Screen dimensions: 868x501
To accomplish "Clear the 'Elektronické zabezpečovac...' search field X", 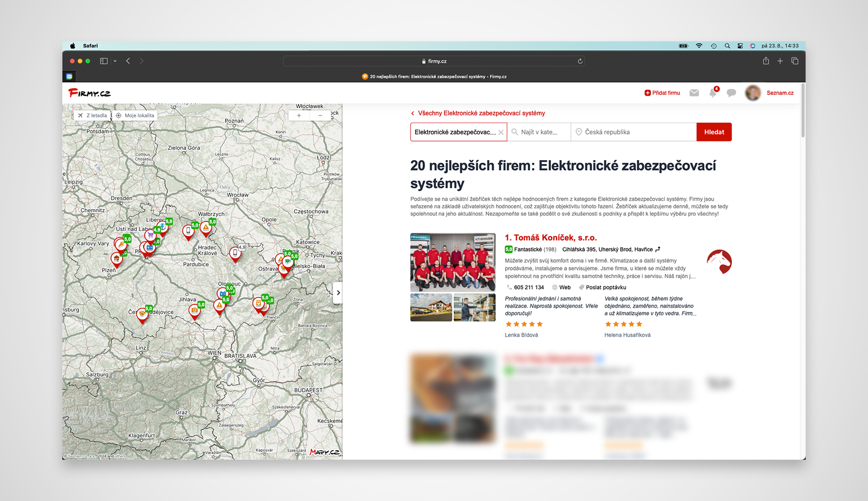I will coord(501,132).
